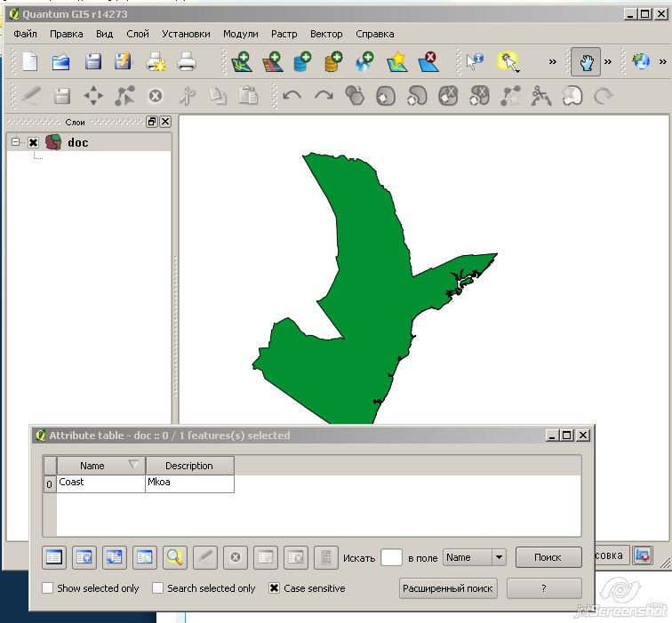This screenshot has height=623, width=672.
Task: Add WMS layer globe icon
Action: 364,62
